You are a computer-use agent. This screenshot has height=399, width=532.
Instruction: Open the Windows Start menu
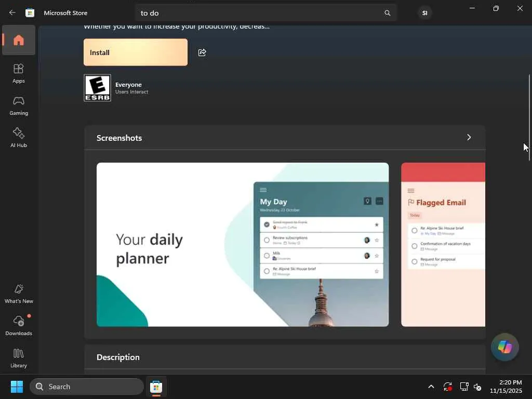[x=17, y=387]
